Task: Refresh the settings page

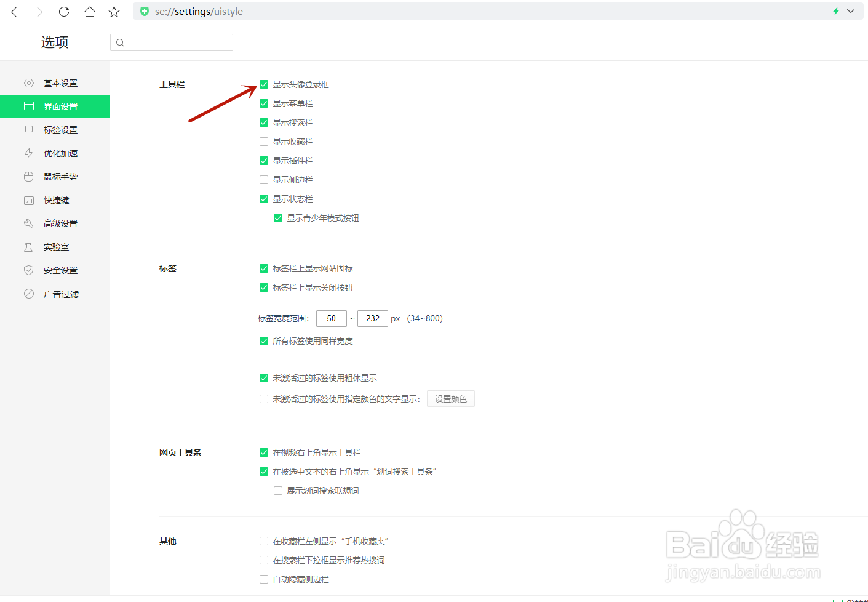Action: [x=63, y=11]
